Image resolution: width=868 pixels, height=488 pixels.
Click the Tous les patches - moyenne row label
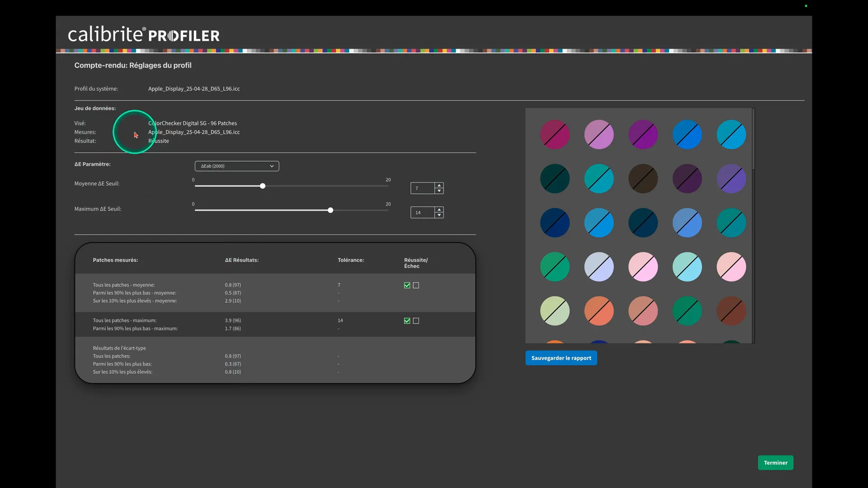coord(124,285)
